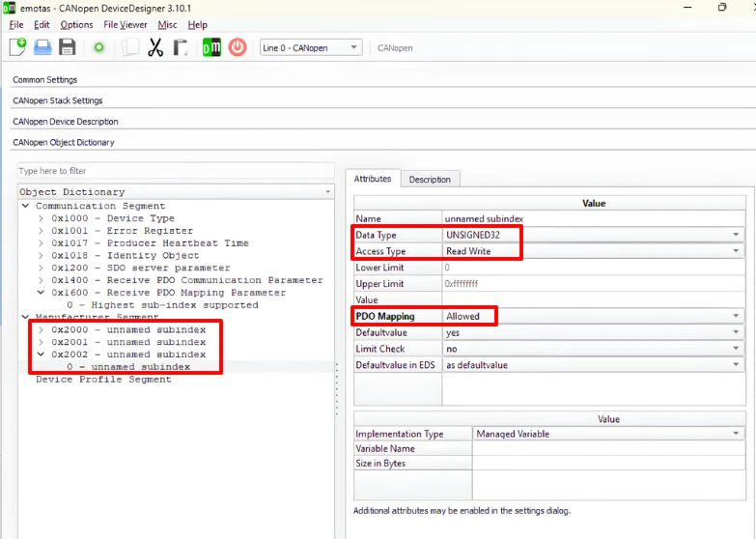Screen dimensions: 756x539
Task: Expand the 0x1000 Device Type node
Action: [41, 218]
